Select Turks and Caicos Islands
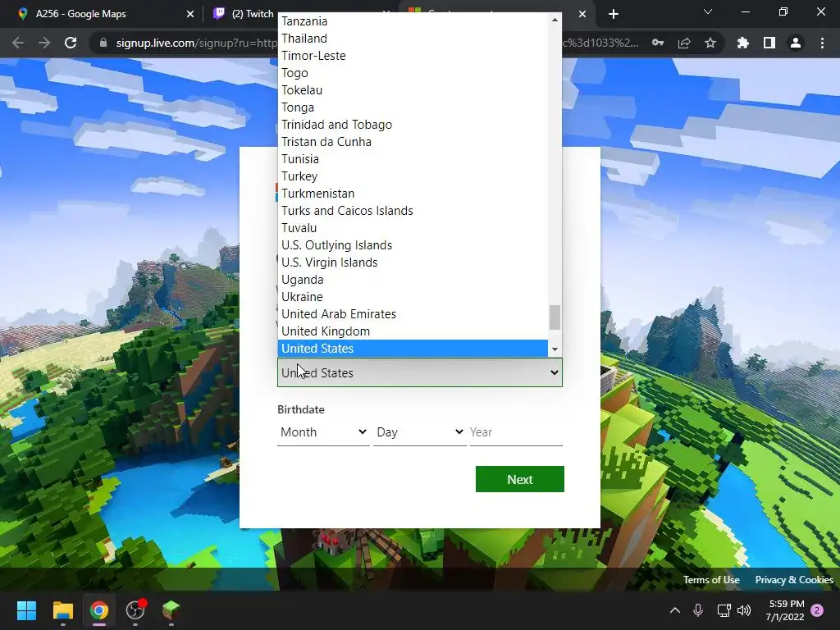The width and height of the screenshot is (840, 630). (x=413, y=211)
